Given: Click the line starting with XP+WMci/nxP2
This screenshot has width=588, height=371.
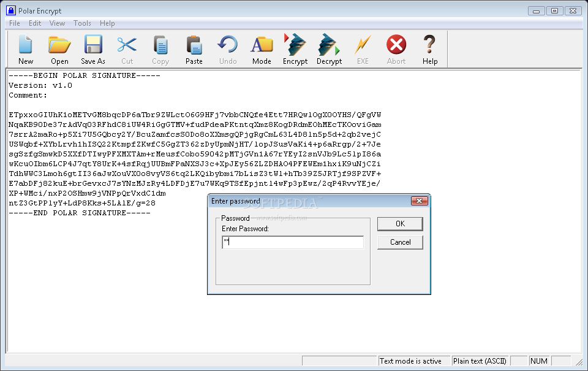Looking at the screenshot, I should [x=87, y=193].
